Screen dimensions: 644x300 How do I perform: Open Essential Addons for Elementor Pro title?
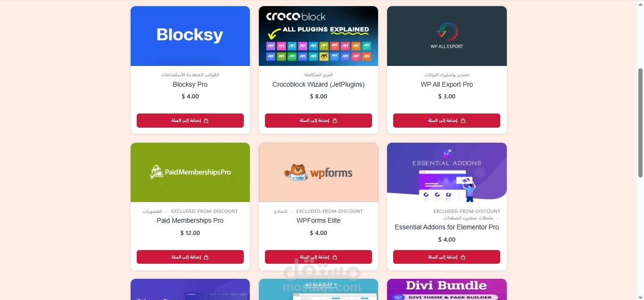(447, 227)
